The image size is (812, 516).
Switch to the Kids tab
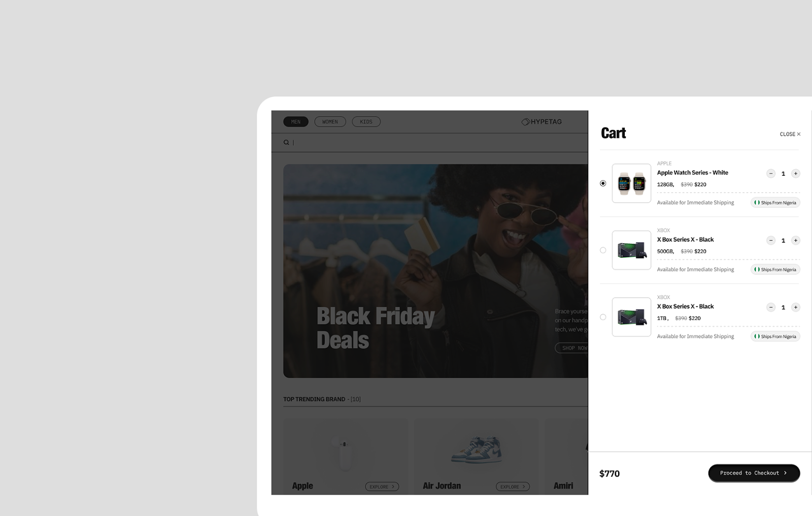pos(366,122)
